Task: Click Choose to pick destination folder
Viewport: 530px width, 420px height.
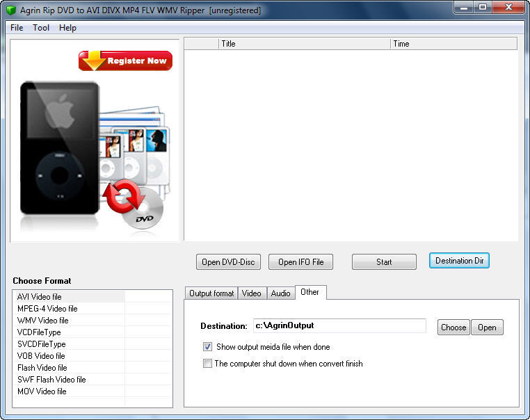Action: [x=453, y=328]
